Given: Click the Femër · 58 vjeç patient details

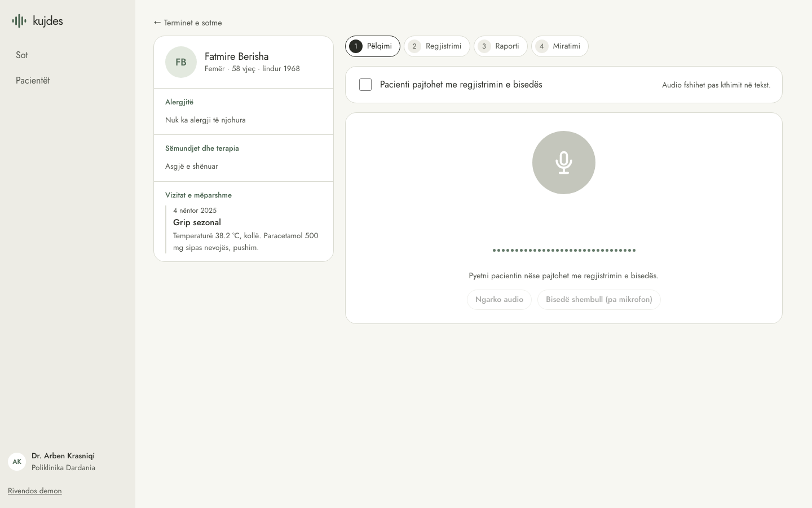Looking at the screenshot, I should click(x=252, y=68).
